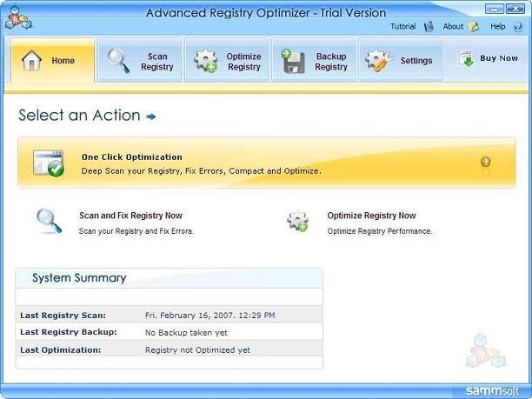Click the Optimize Registry gear icon
This screenshot has width=532, height=399.
pos(206,61)
